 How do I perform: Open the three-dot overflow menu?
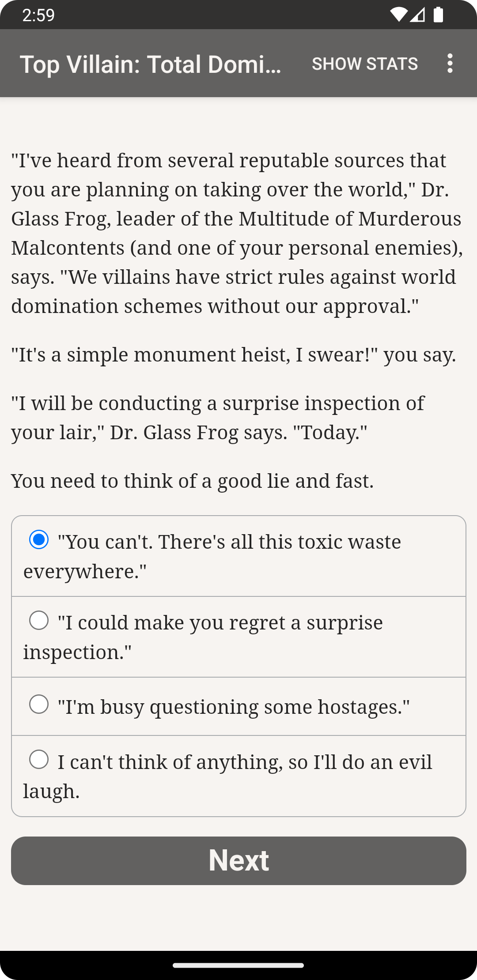[450, 64]
